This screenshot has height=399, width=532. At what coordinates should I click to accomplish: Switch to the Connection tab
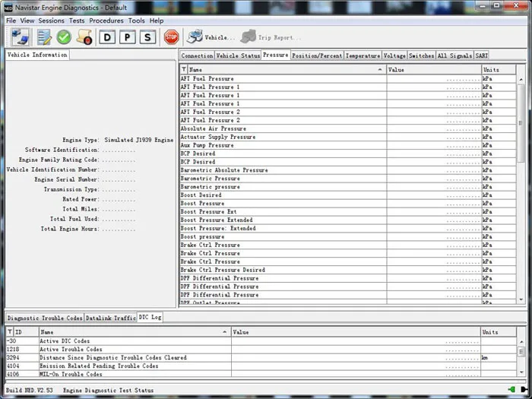coord(197,55)
